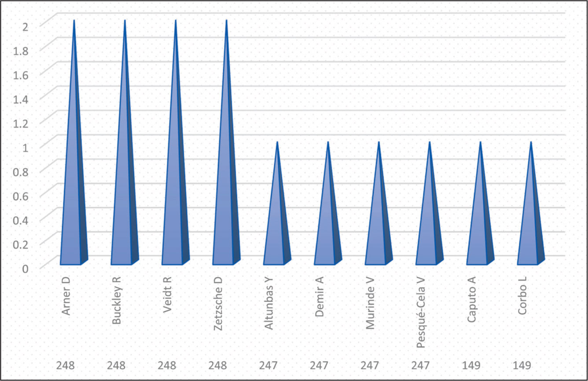Click the '1.6' vertical axis value
Viewport: 588px width, 381px height.
pyautogui.click(x=22, y=75)
